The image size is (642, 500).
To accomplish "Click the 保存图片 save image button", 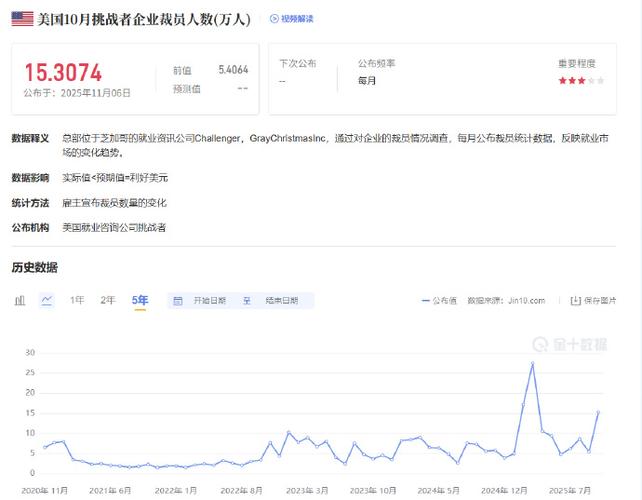I will 593,301.
